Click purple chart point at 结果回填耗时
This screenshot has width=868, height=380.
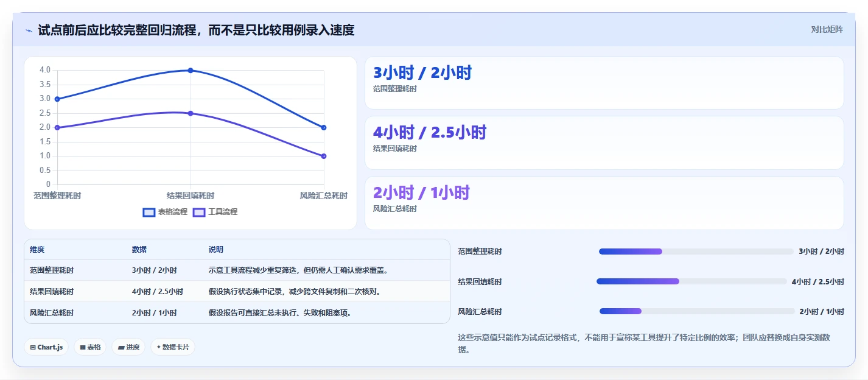[x=191, y=113]
